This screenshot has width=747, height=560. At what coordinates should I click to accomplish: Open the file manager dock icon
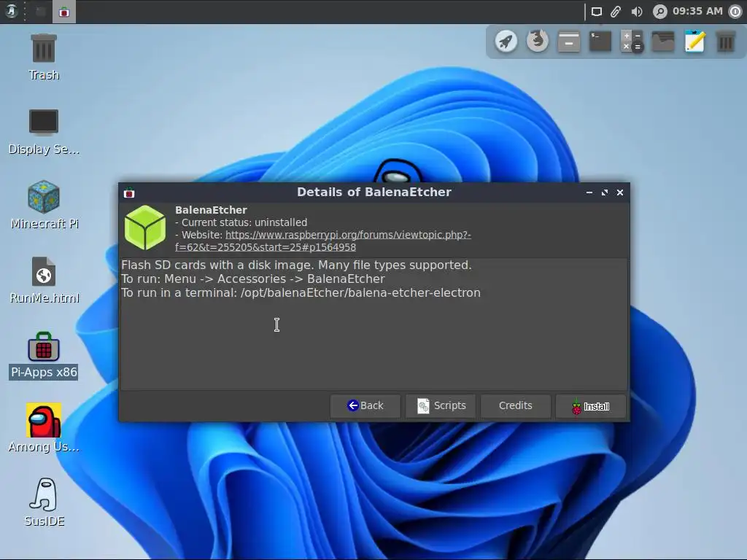click(x=569, y=42)
